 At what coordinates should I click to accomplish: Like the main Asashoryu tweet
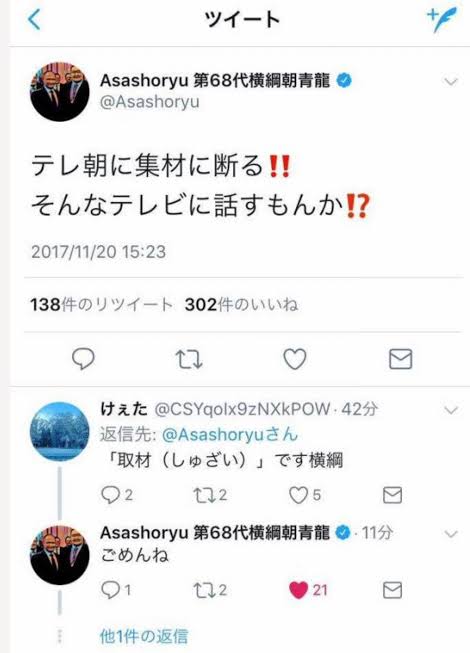295,359
